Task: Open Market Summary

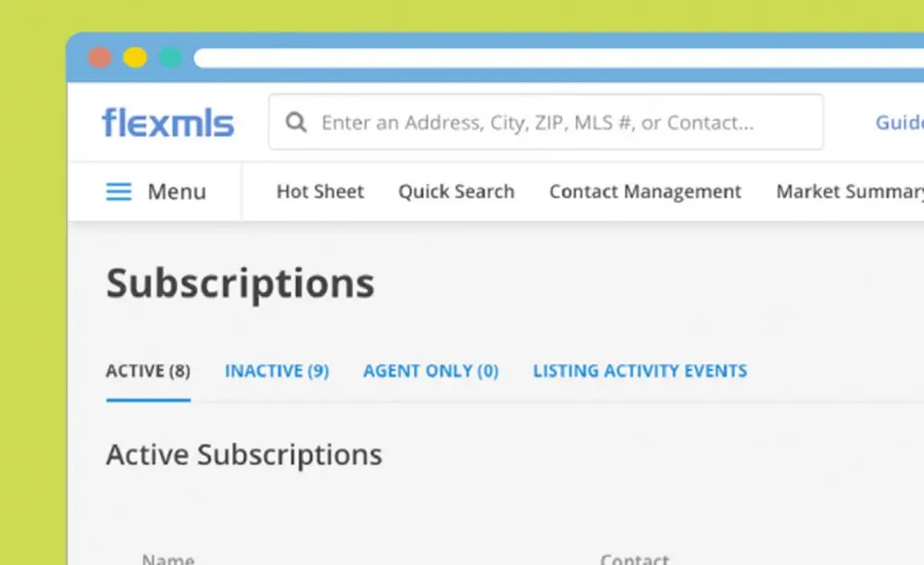Action: (x=850, y=191)
